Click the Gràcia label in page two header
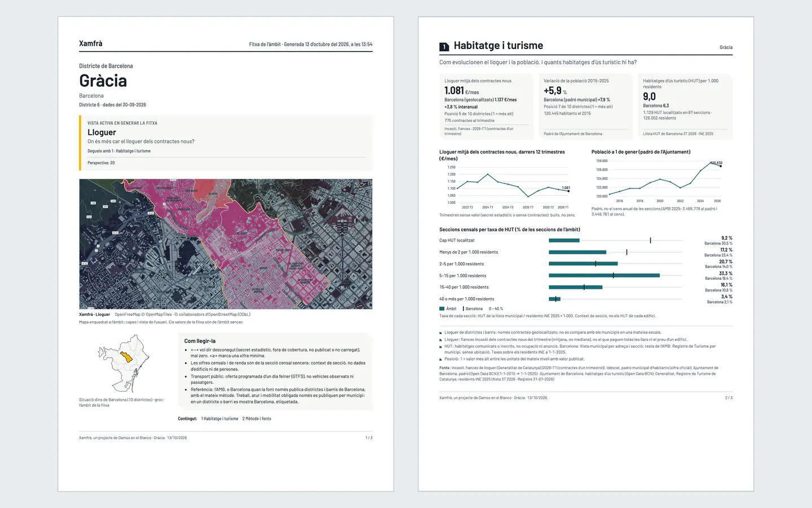 point(726,47)
